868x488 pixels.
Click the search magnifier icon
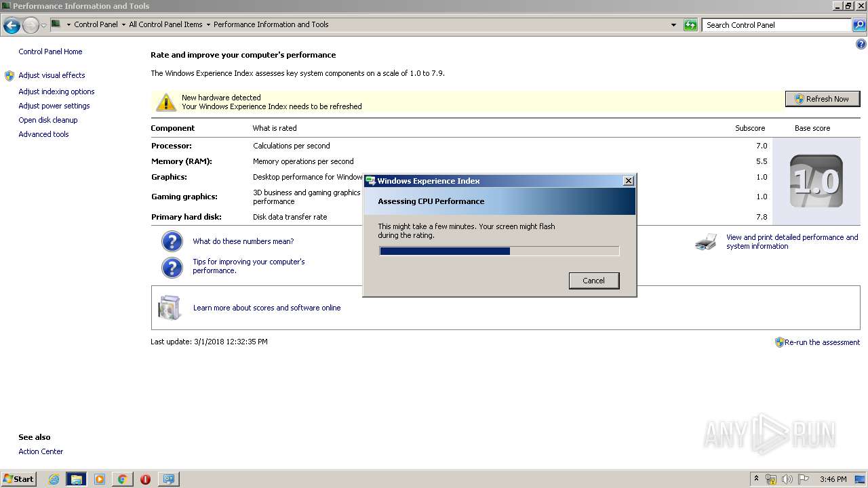pyautogui.click(x=859, y=25)
